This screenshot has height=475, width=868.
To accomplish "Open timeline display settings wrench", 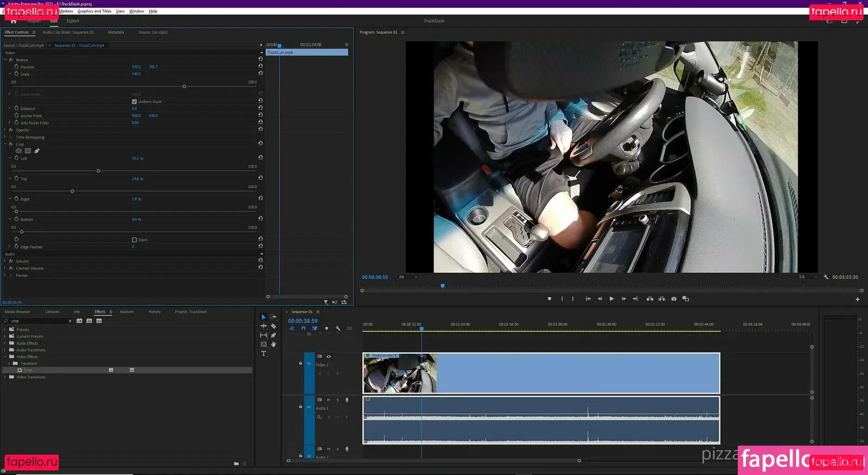I will (338, 329).
